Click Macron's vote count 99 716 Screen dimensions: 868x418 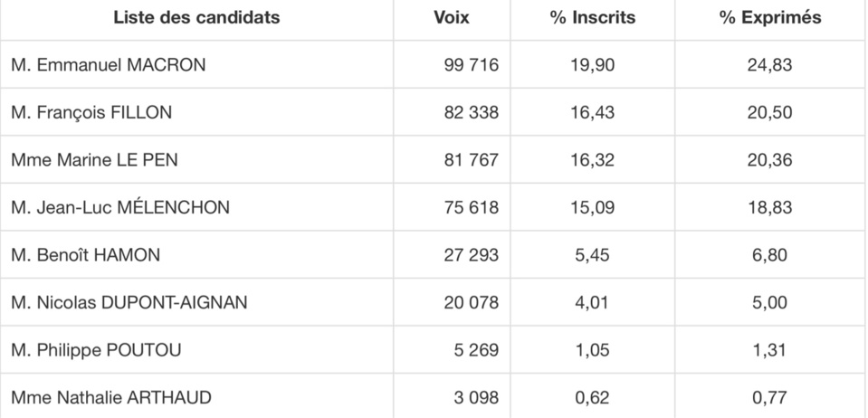click(471, 65)
